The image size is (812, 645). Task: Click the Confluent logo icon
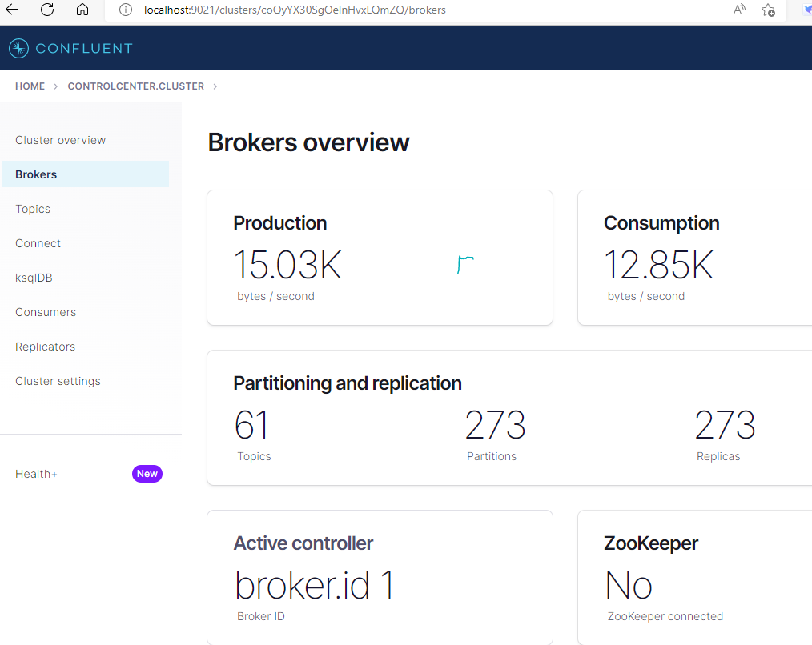click(18, 48)
